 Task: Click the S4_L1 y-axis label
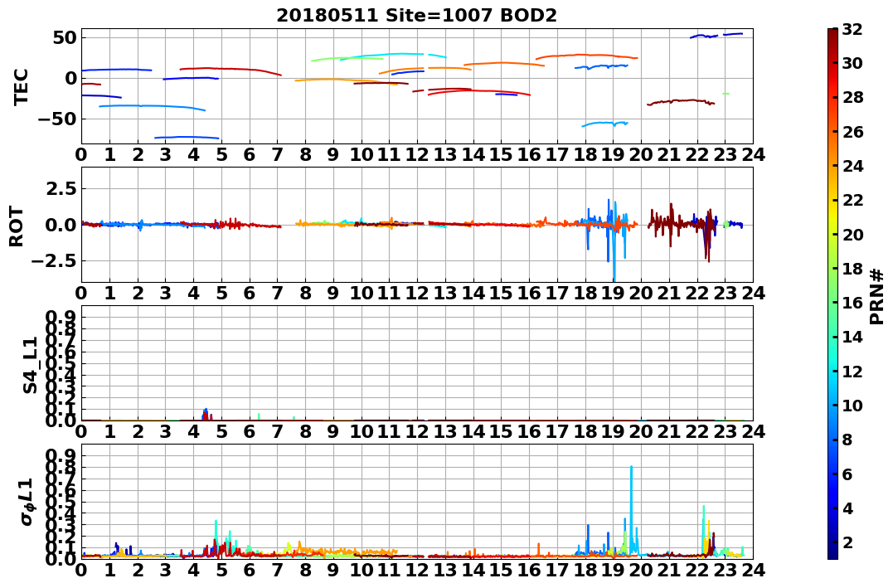click(30, 365)
